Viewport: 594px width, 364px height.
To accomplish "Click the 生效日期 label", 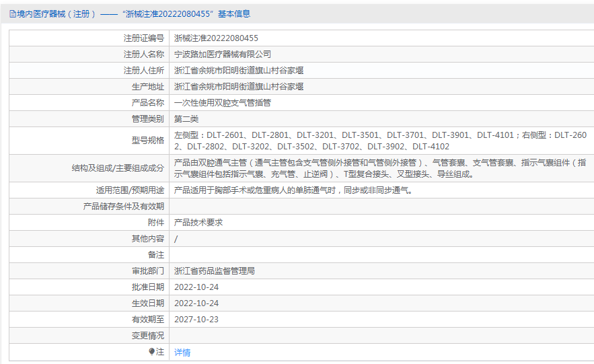I will pos(148,303).
